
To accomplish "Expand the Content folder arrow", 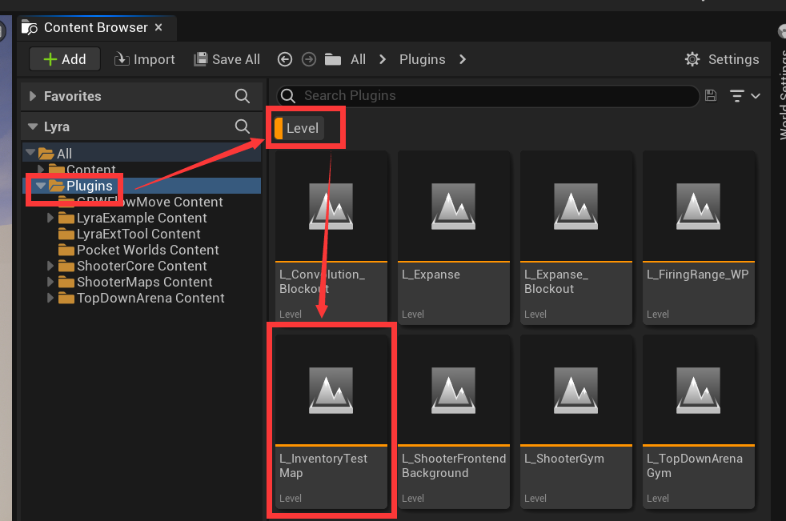I will [x=41, y=169].
